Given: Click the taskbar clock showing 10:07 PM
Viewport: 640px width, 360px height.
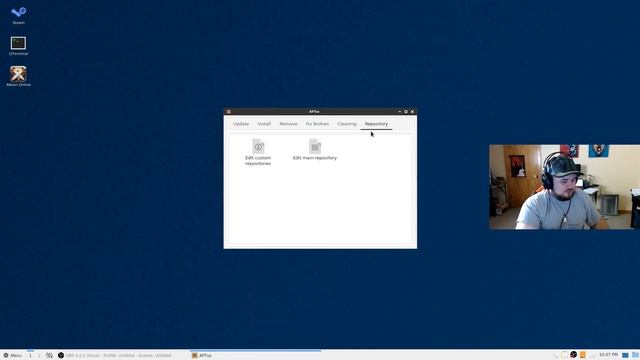Looking at the screenshot, I should [x=608, y=355].
